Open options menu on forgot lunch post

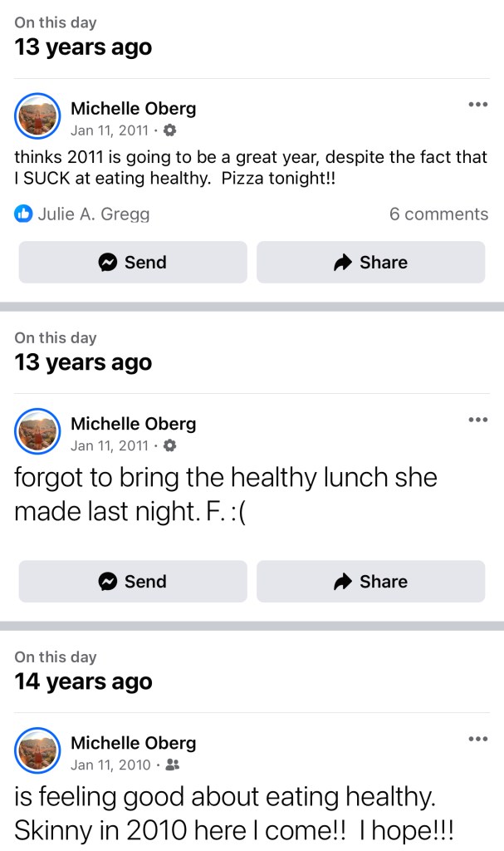pyautogui.click(x=477, y=420)
